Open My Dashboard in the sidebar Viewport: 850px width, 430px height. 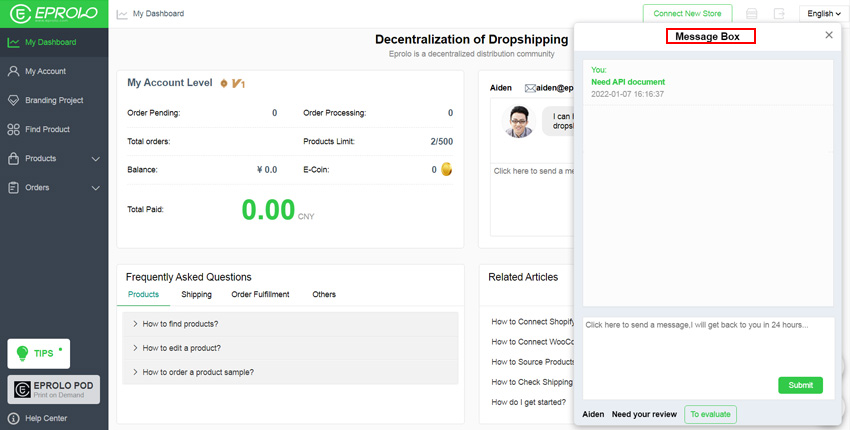pos(54,42)
